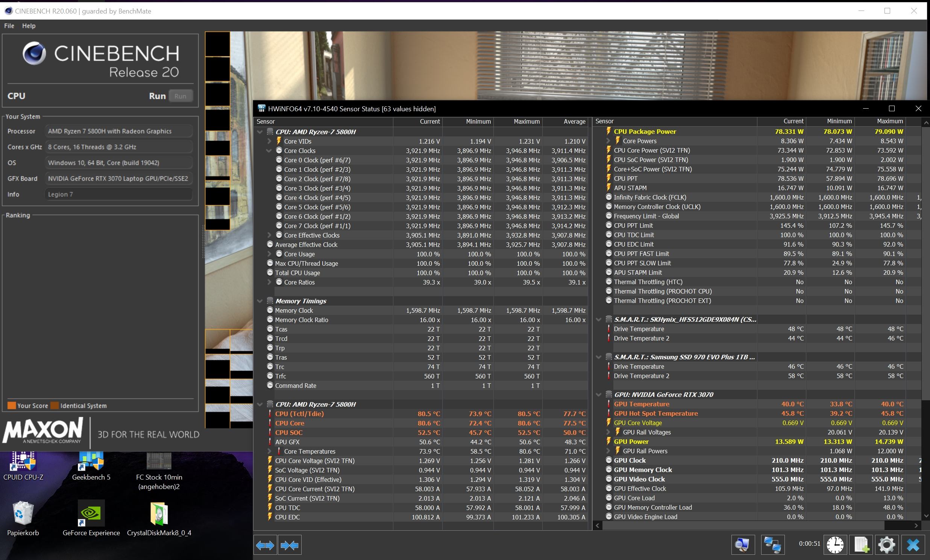Collapse the first CPU: AMD Ryzen-7 5800H group
930x560 pixels.
260,132
